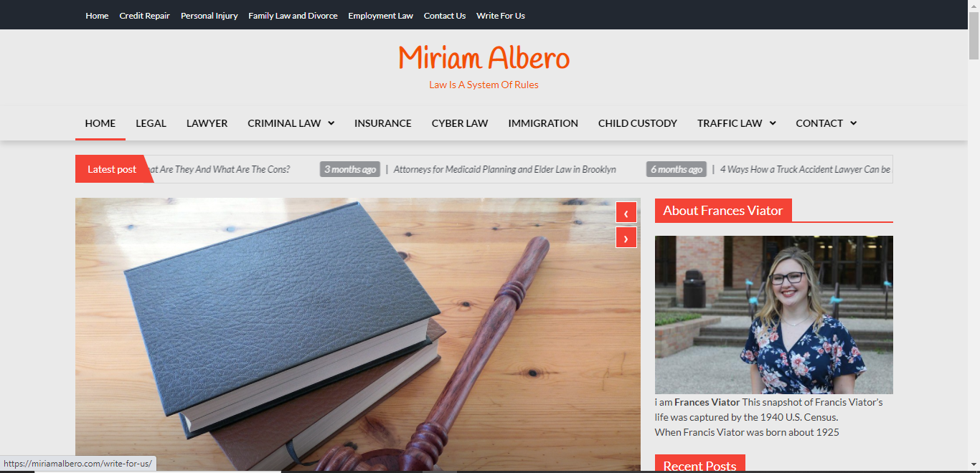Open the IMMIGRATION menu item
Image resolution: width=980 pixels, height=473 pixels.
543,123
